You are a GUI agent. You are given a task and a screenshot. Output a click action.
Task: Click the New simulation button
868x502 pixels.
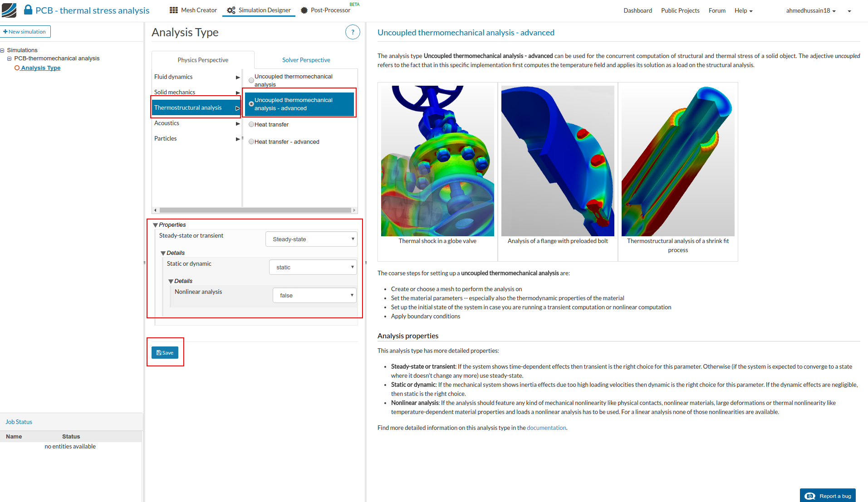click(x=25, y=32)
